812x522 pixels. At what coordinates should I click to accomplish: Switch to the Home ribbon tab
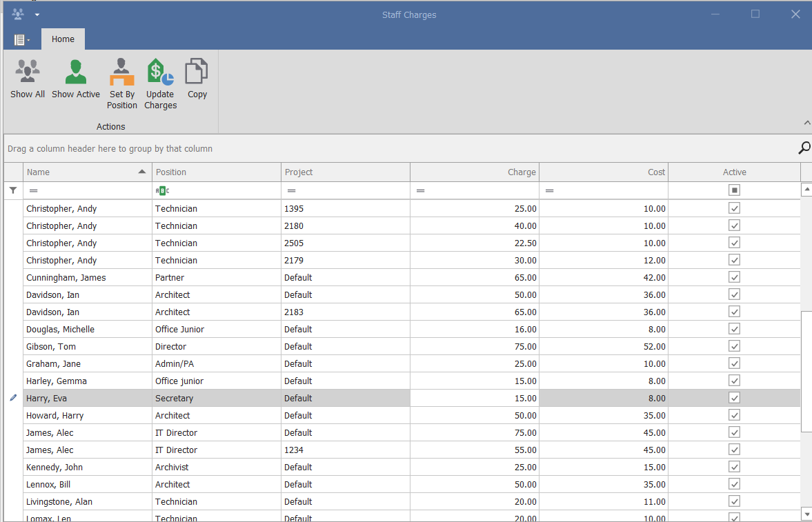[x=63, y=39]
